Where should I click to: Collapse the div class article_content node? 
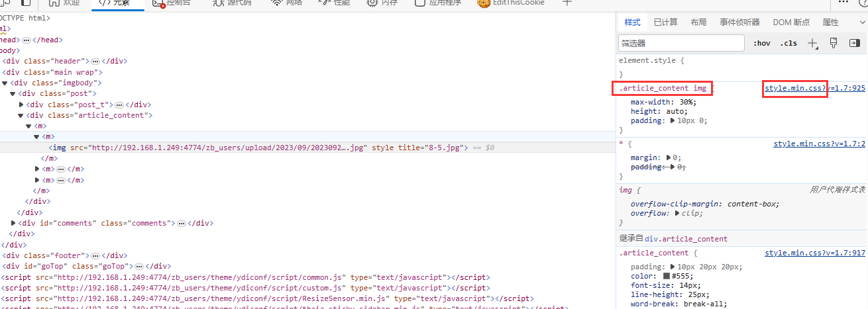tap(21, 115)
